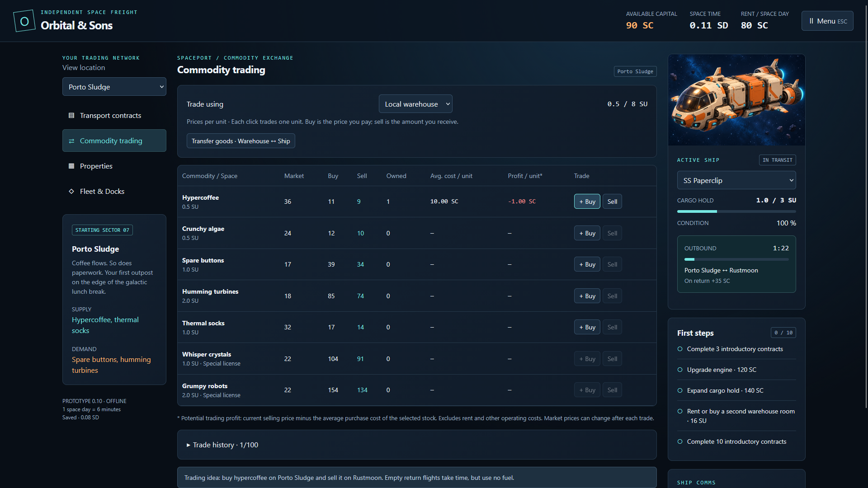Click the Commodity trading swap arrows icon
The height and width of the screenshot is (488, 868).
pyautogui.click(x=71, y=141)
